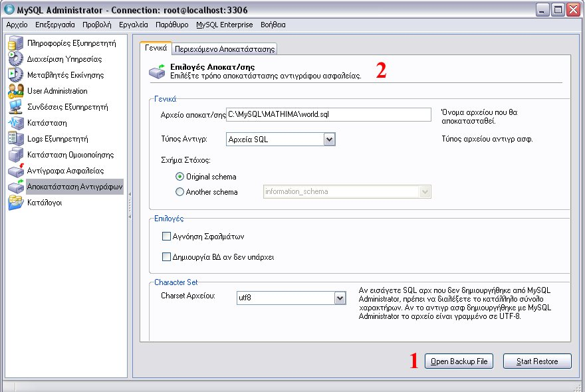Viewport: 585px width, 392px height.
Task: Open the Παράθυρο menu
Action: [172, 25]
